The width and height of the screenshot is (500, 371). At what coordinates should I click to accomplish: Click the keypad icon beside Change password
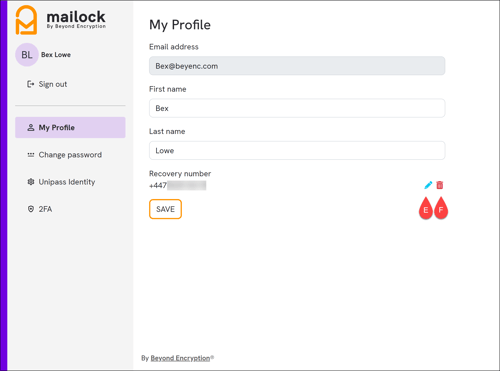(31, 155)
